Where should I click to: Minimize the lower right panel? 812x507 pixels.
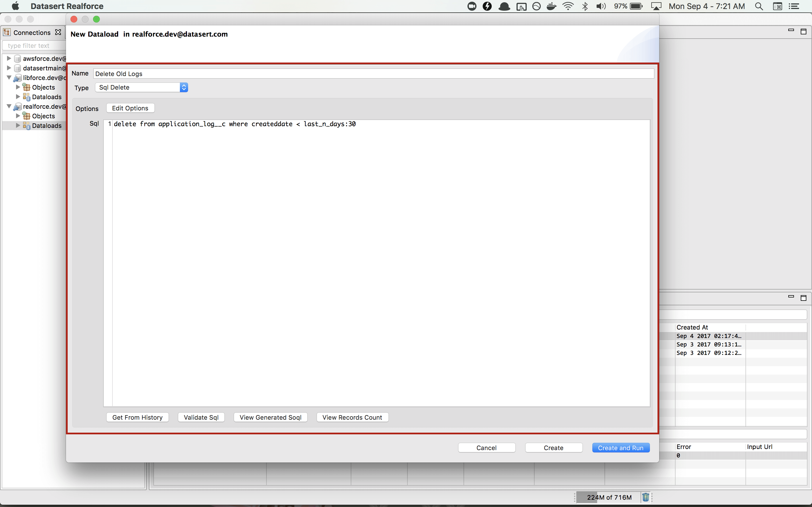coord(791,297)
